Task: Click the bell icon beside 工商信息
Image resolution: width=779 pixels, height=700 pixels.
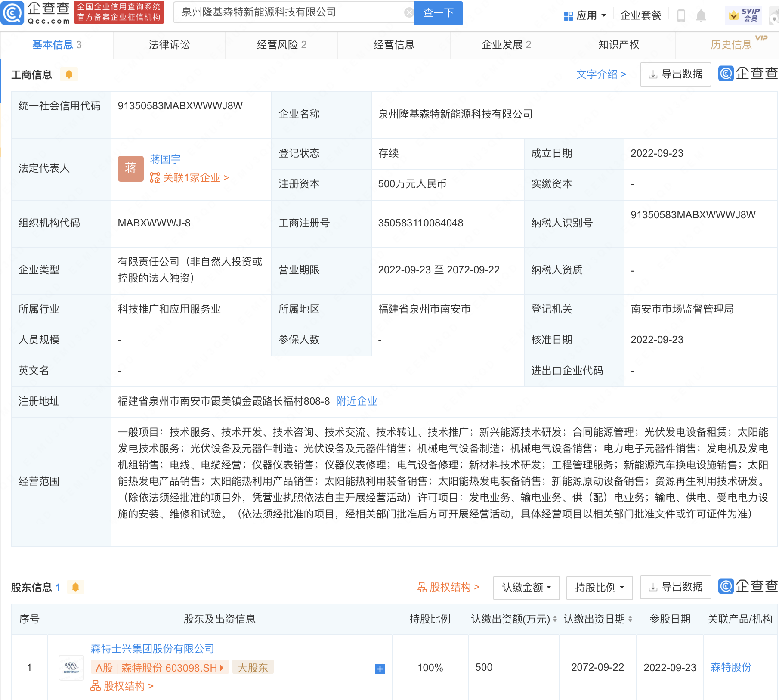Action: 69,74
